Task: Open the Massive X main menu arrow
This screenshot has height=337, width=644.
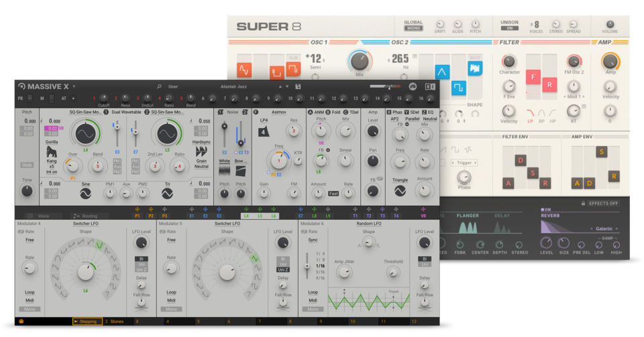Action: (74, 86)
